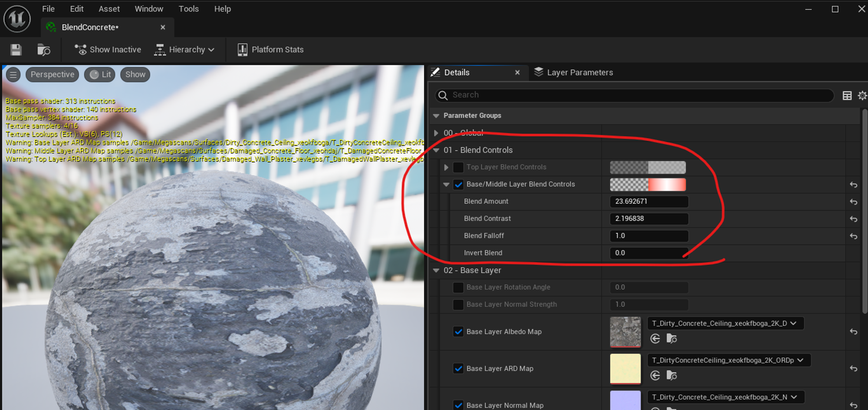Image resolution: width=868 pixels, height=410 pixels.
Task: Open the Edit menu
Action: 77,9
